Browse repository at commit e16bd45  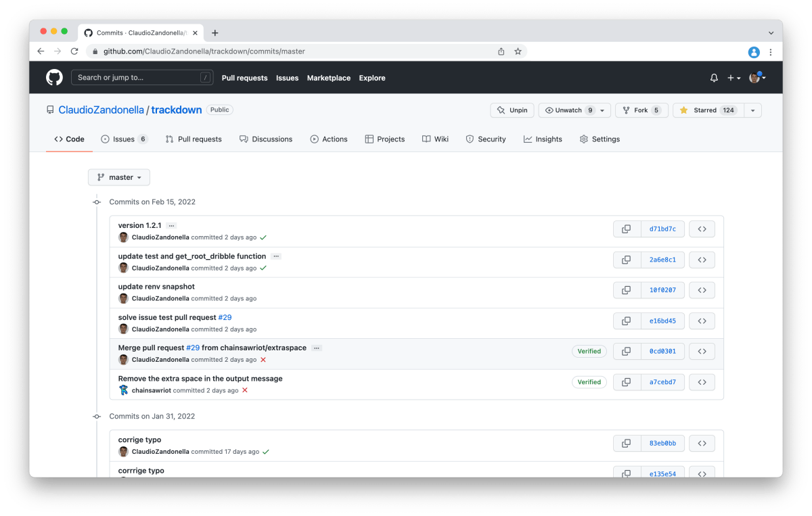coord(702,321)
